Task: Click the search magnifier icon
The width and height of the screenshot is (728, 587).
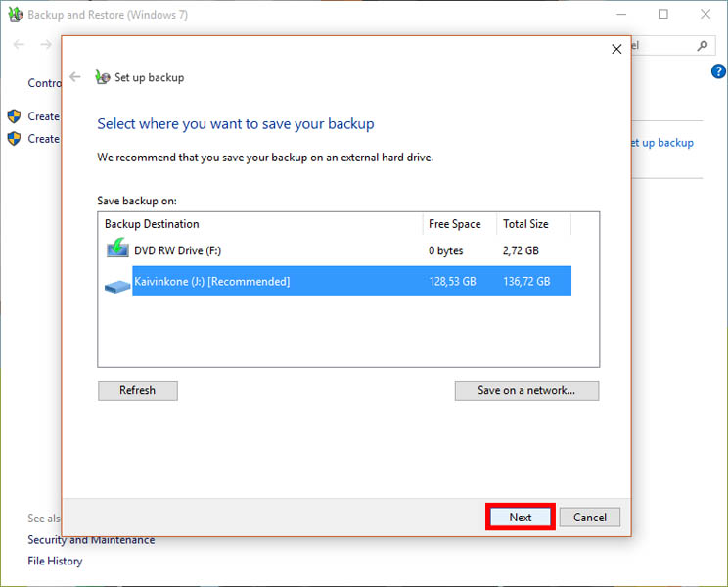Action: [702, 45]
